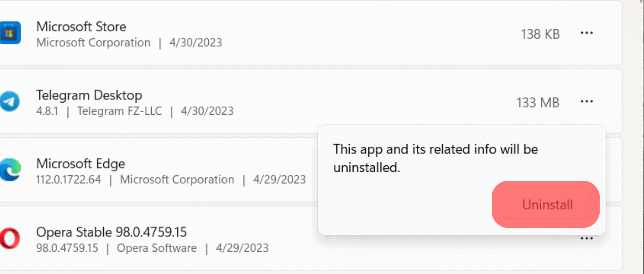Open the three-dot menu for Microsoft Store
This screenshot has height=274, width=644.
586,33
